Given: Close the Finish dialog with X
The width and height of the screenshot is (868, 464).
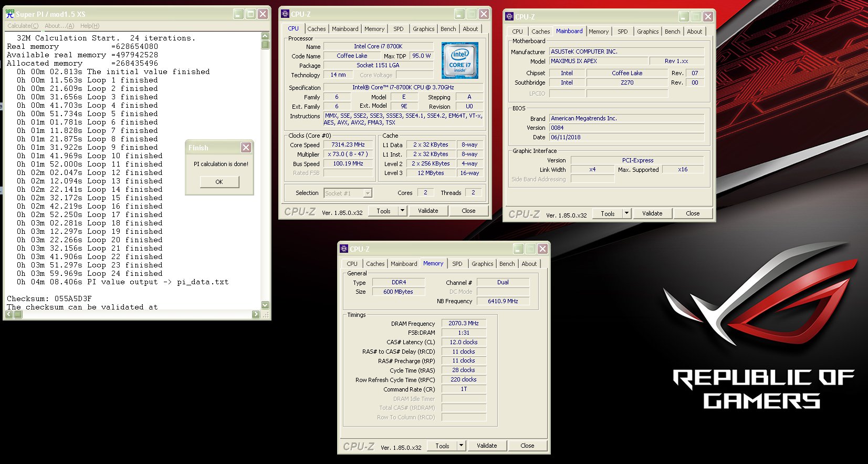Looking at the screenshot, I should pos(246,148).
